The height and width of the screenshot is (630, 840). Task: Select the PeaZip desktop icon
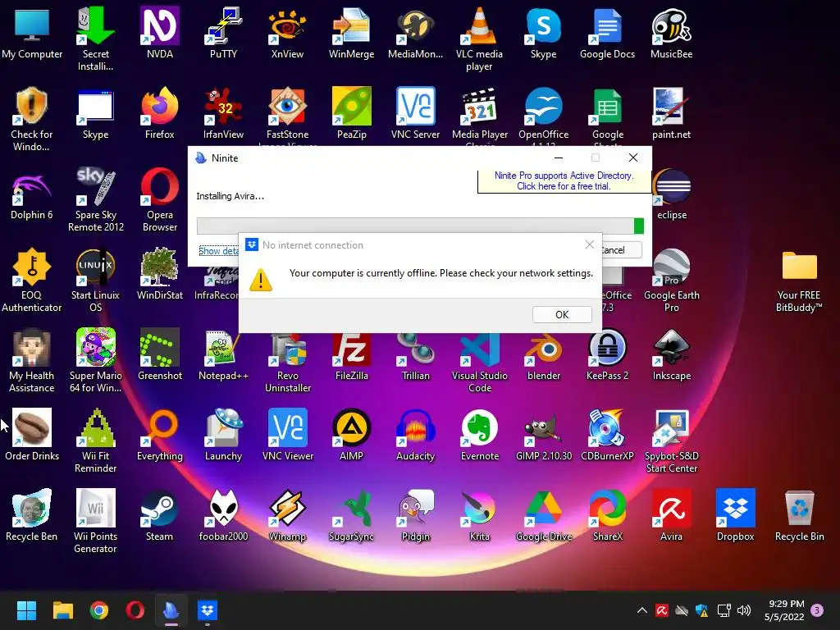coord(351,113)
